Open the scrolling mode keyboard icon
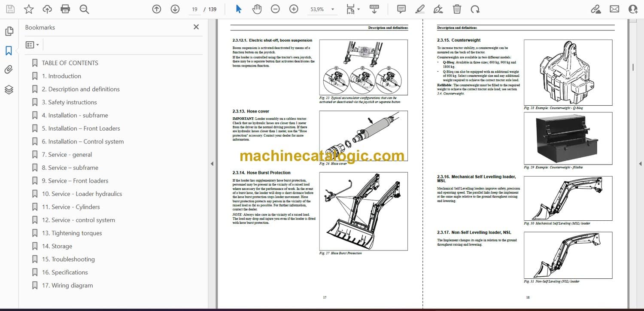 click(374, 9)
